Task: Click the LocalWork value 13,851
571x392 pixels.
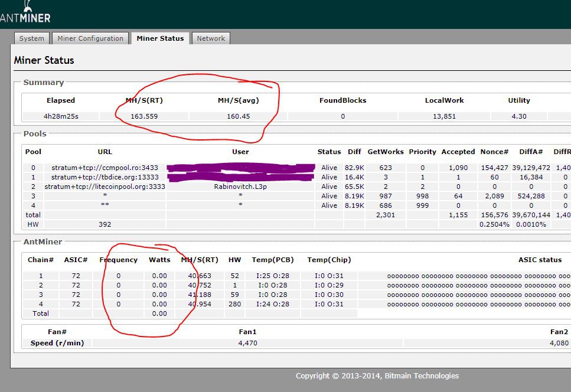Action: coord(444,116)
